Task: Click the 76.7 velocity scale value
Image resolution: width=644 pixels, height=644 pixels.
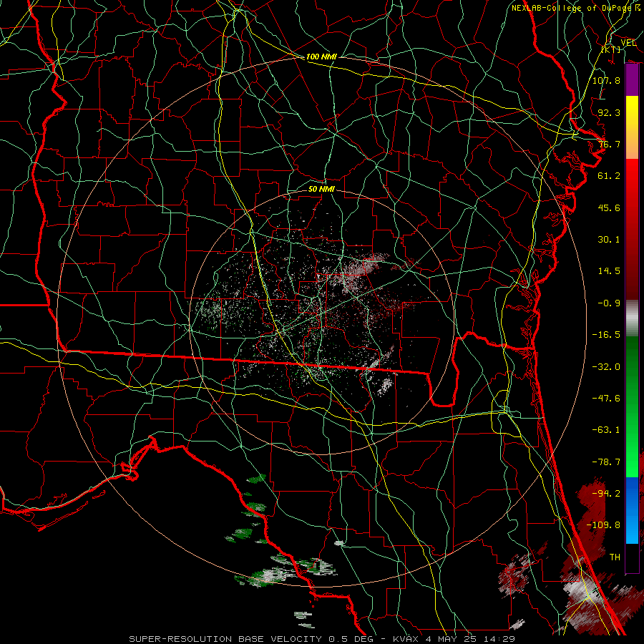Action: 609,144
